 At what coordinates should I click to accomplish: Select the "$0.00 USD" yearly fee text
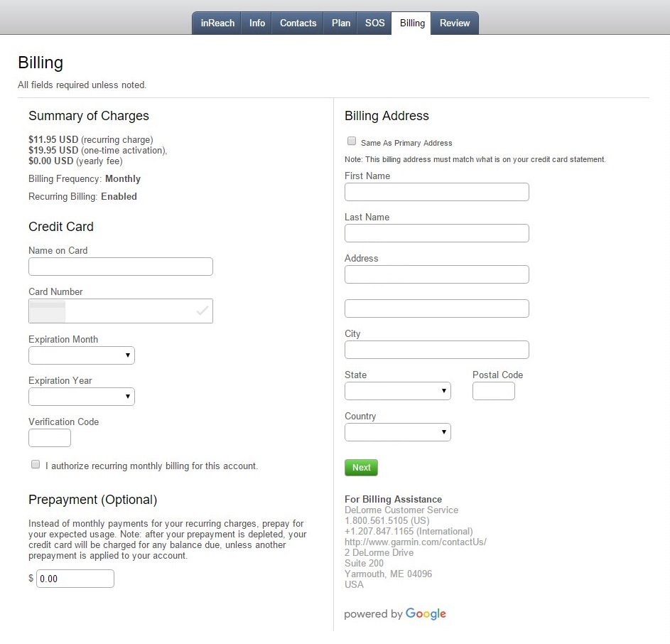point(51,161)
